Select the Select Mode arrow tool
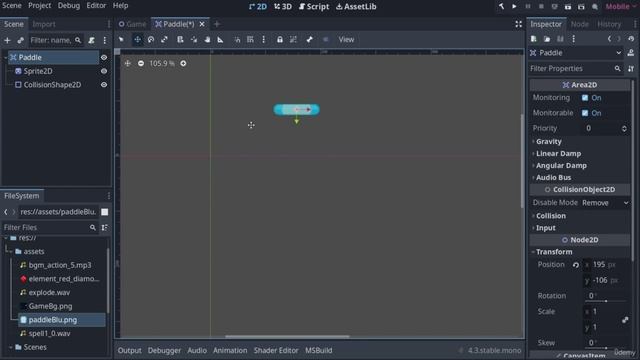Image resolution: width=640 pixels, height=360 pixels. (121, 40)
